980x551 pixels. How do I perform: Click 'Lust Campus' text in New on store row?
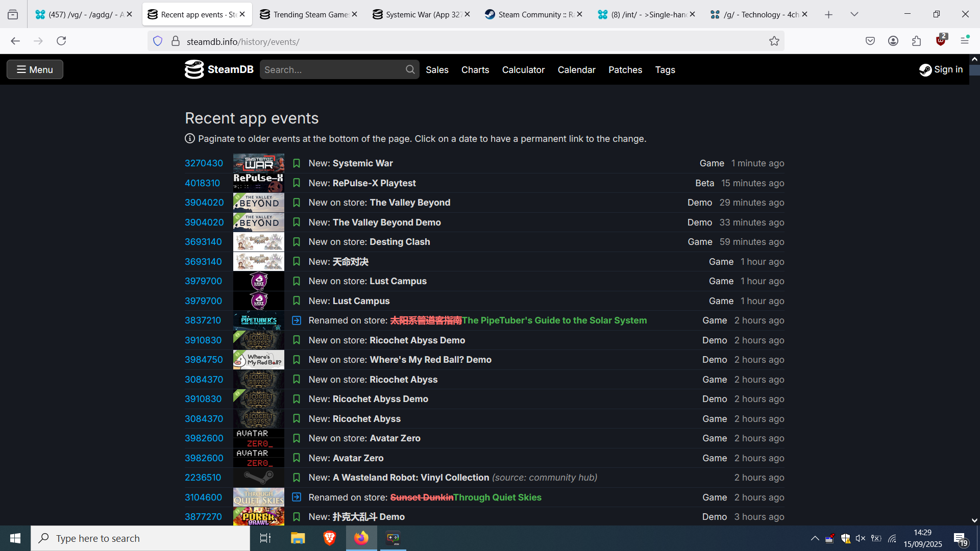coord(398,281)
